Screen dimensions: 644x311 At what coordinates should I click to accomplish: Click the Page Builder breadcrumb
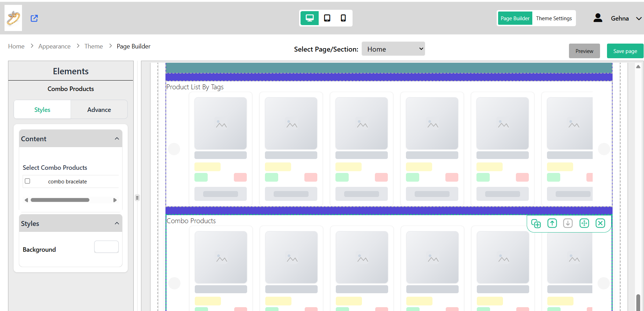(x=134, y=46)
